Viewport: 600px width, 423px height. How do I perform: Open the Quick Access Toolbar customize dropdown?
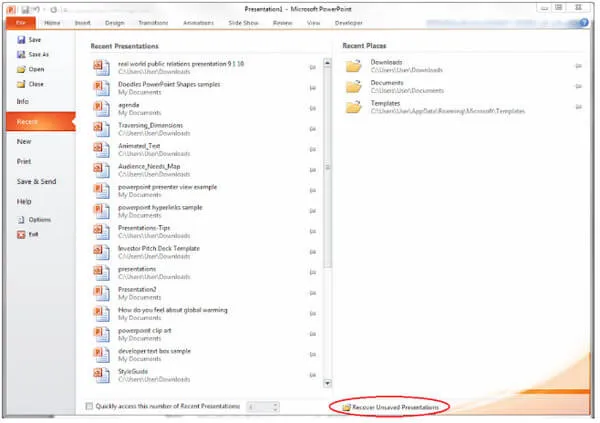point(63,7)
